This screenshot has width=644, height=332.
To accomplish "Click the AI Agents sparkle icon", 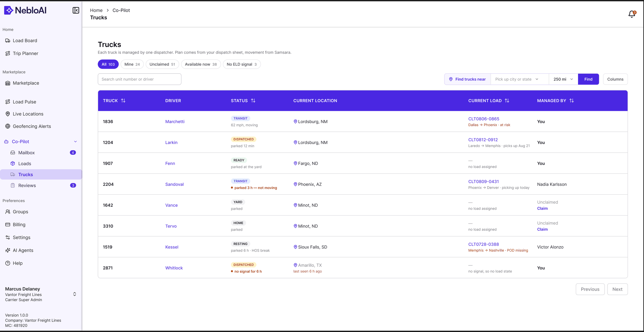I will [x=8, y=250].
